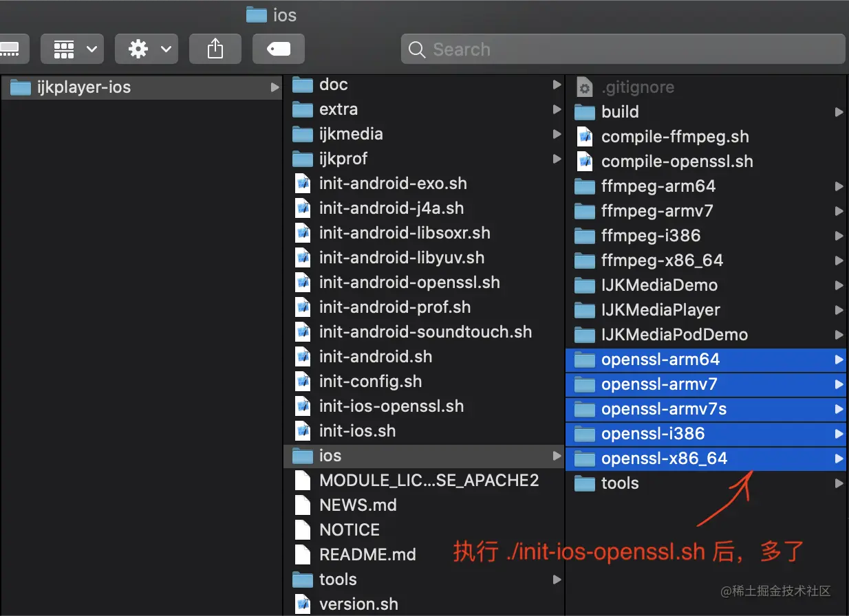Expand the right column tools arrow

(x=839, y=483)
